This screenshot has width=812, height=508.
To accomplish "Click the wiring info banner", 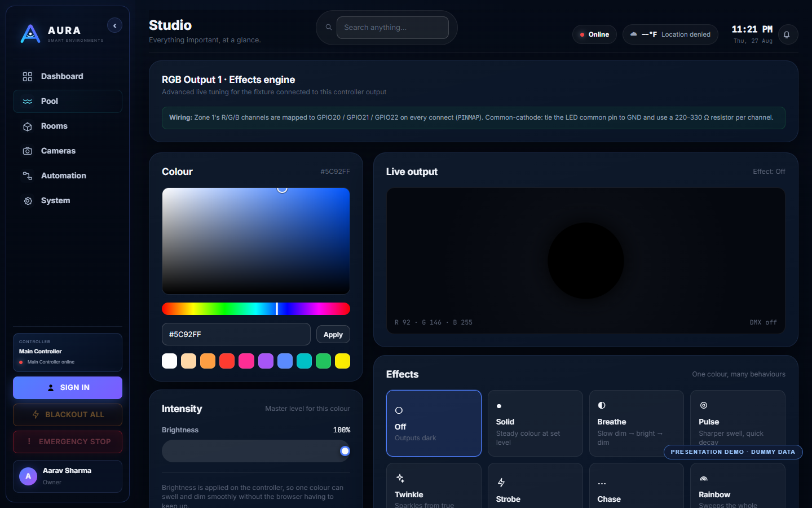I will click(474, 118).
